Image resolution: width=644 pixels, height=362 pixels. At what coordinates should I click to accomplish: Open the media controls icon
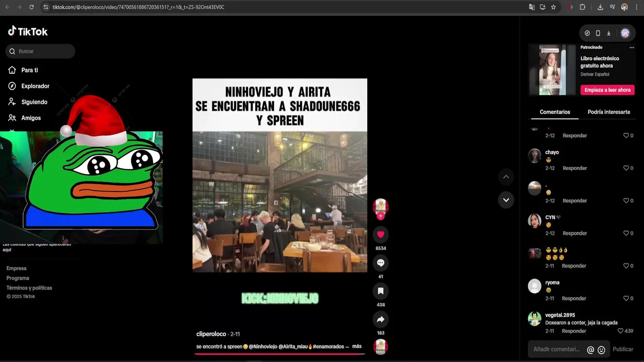pyautogui.click(x=612, y=7)
